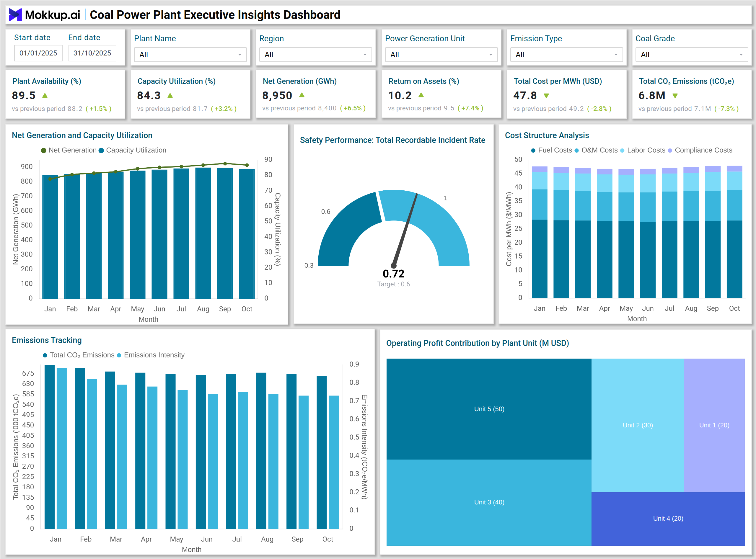Toggle Fuel Costs legend item
This screenshot has width=756, height=559.
[552, 150]
